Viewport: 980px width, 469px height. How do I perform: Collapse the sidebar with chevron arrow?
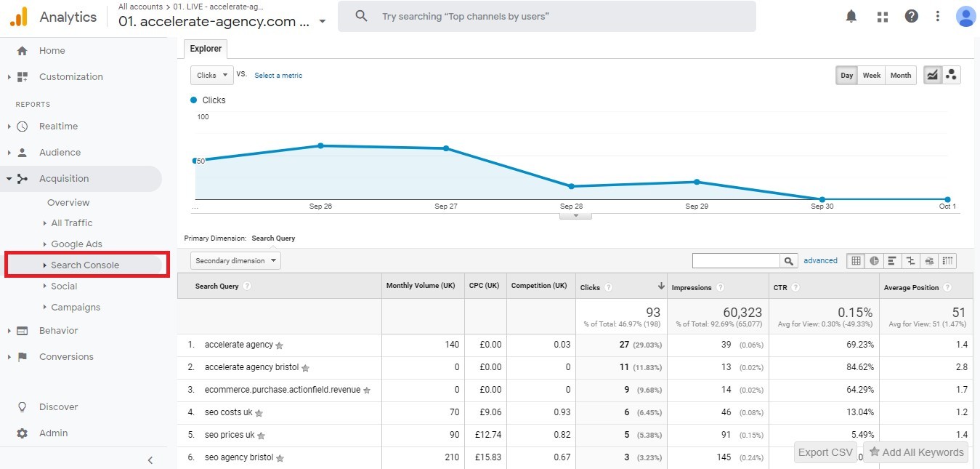[150, 460]
